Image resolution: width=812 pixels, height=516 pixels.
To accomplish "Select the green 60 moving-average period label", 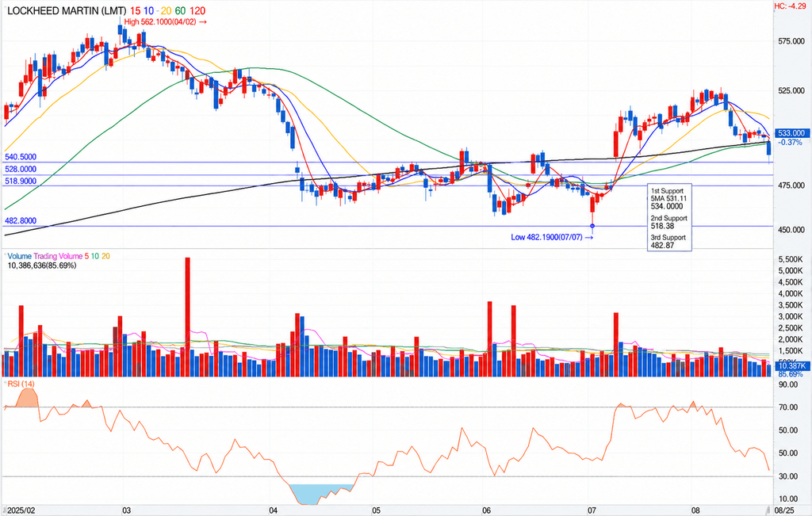I will (x=180, y=10).
